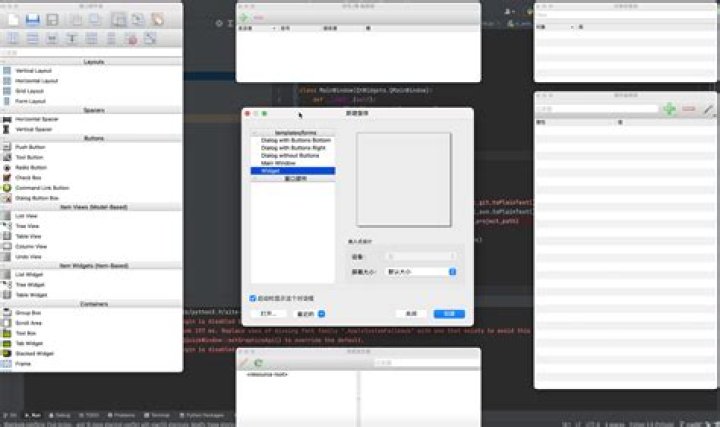This screenshot has width=720, height=427.
Task: Toggle the show dialog on startup checkbox
Action: click(252, 298)
